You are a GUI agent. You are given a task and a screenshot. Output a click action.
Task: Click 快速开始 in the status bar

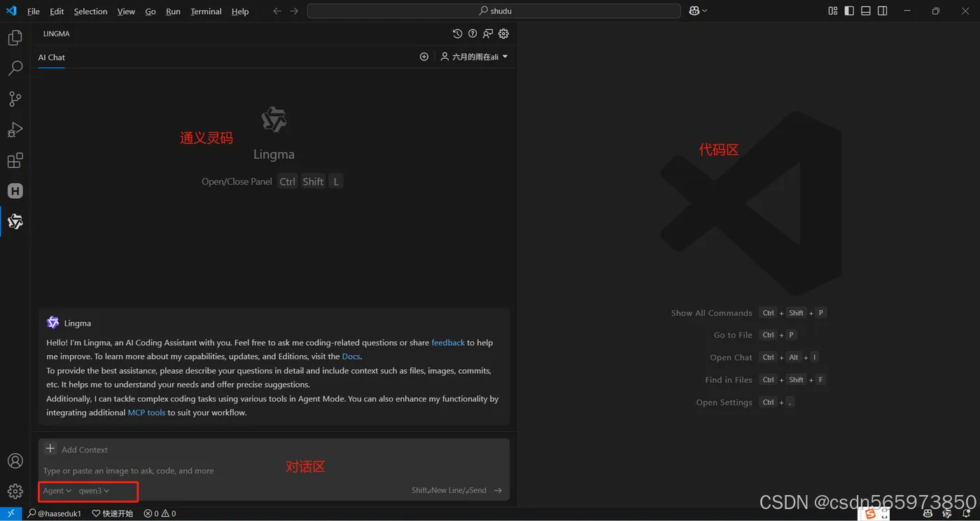coord(112,513)
